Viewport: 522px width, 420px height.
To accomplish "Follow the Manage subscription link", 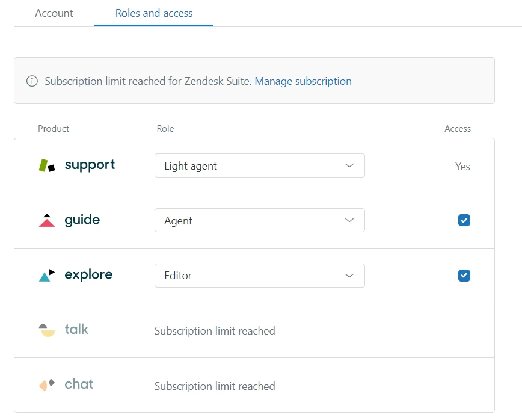I will (303, 81).
